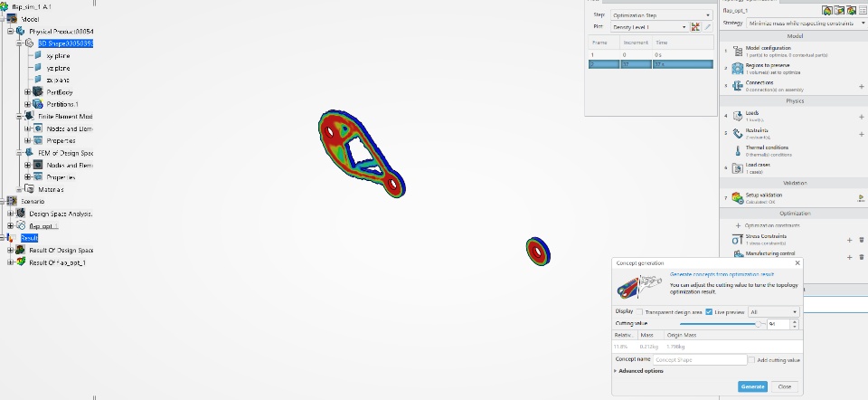Open Generate concepts from optimization result link
868x400 pixels.
point(722,274)
